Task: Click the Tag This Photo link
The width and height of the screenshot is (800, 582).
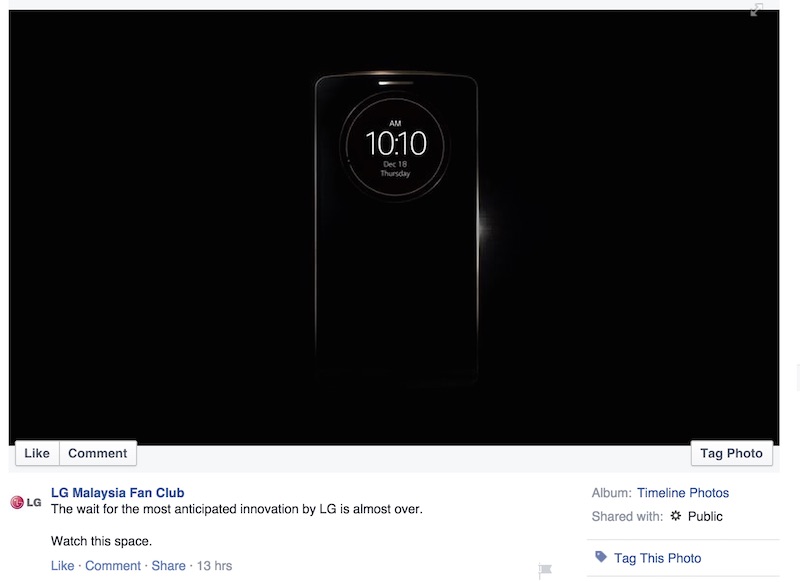Action: click(658, 558)
